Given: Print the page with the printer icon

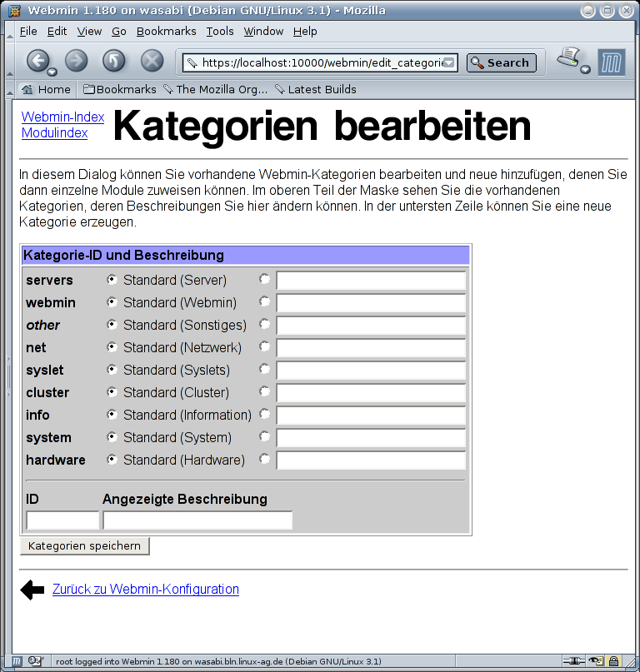Looking at the screenshot, I should point(569,57).
